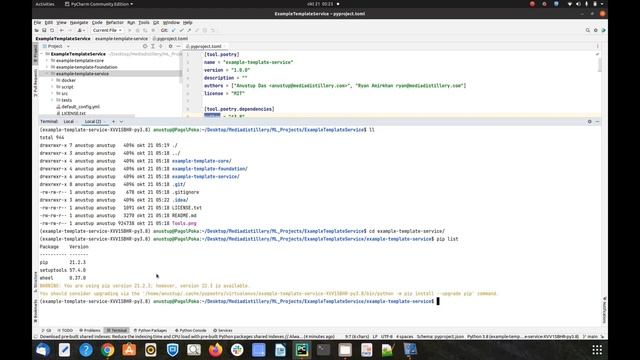Click the Git commit checkmark icon
640x360 pixels.
click(181, 30)
